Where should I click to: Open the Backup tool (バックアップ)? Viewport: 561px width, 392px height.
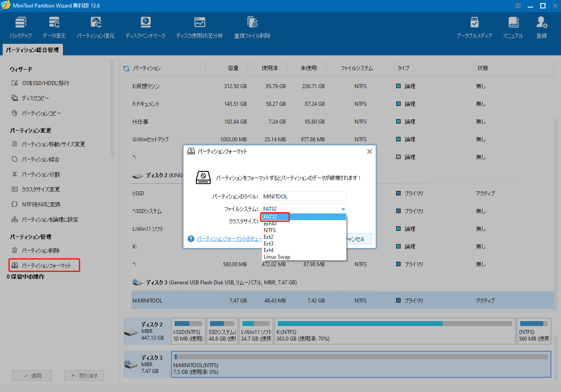(x=20, y=27)
